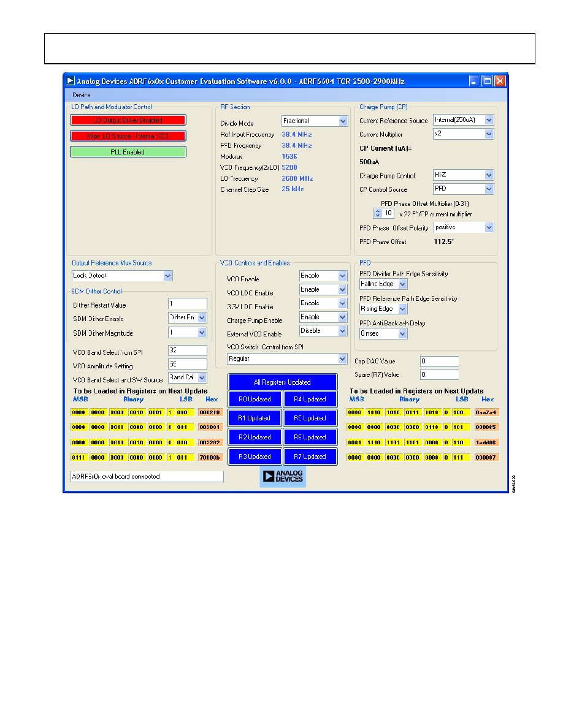Open the VCO Enable dropdown

click(x=323, y=276)
